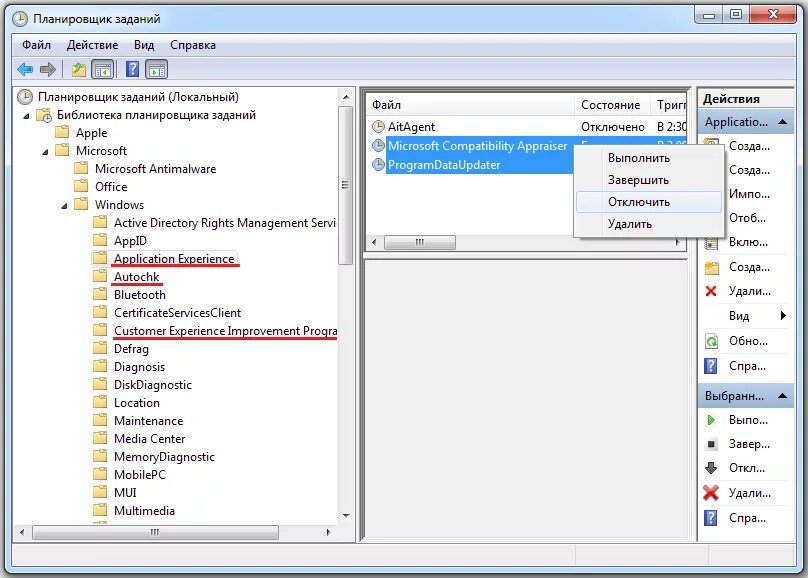Viewport: 808px width, 578px height.
Task: Collapse the Microsoft tree node
Action: pos(45,152)
